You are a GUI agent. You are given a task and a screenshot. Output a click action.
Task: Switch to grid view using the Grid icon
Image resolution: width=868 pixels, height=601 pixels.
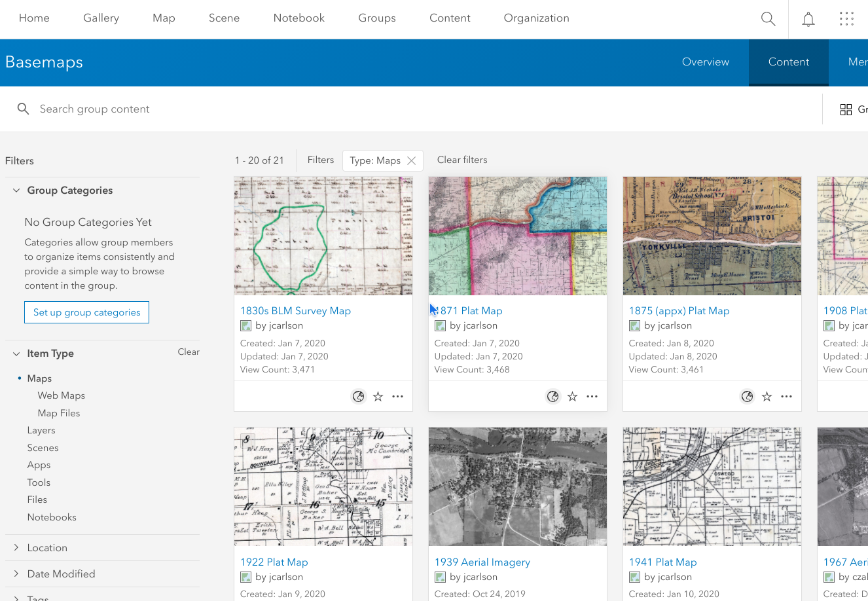846,109
